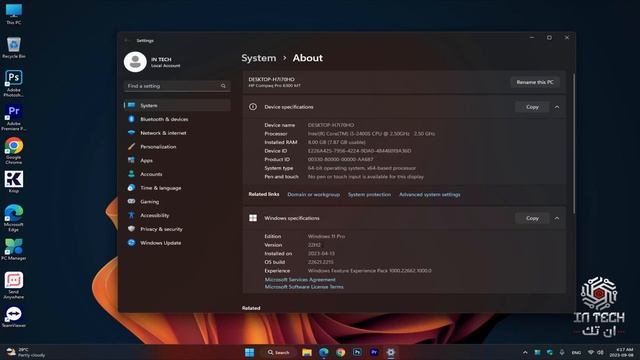Image resolution: width=640 pixels, height=360 pixels.
Task: Select Send Anywhere desktop shortcut
Action: [x=13, y=285]
